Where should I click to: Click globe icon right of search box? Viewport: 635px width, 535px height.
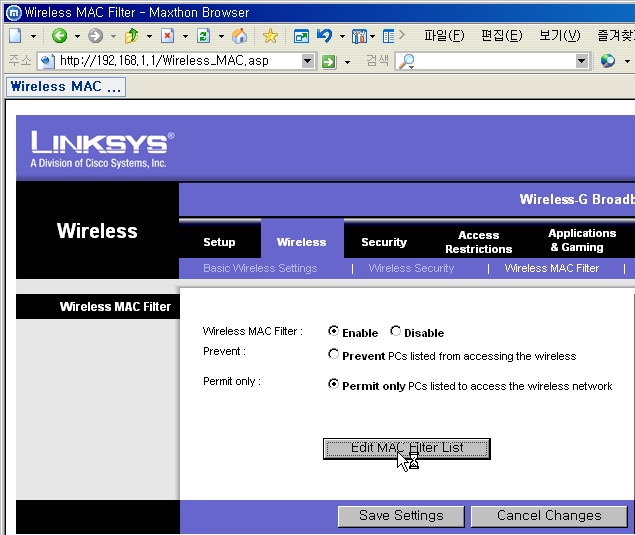[608, 61]
